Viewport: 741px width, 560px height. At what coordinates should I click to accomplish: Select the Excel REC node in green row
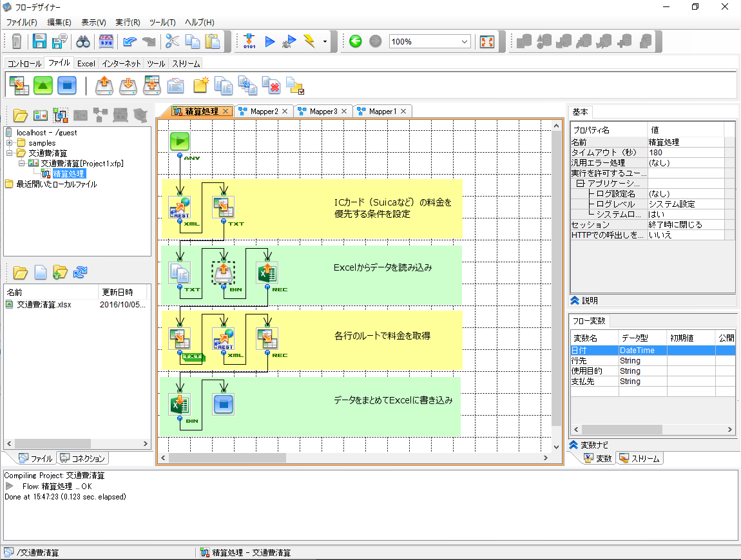(x=267, y=273)
